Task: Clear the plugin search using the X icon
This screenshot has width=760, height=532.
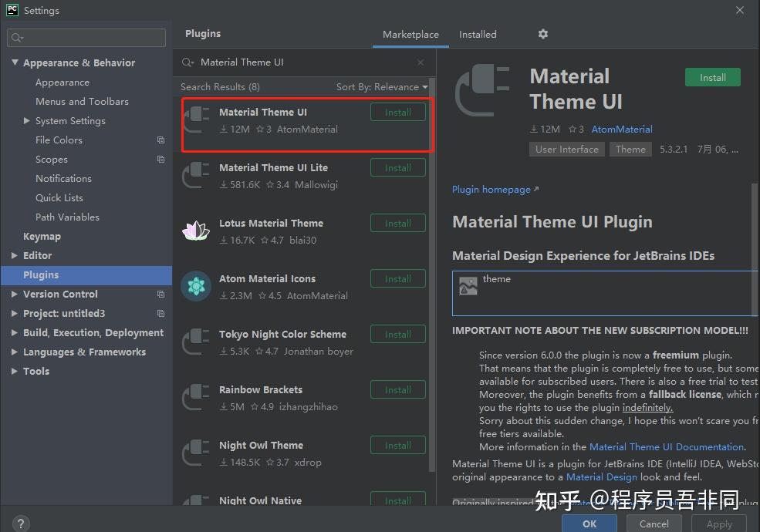Action: coord(421,62)
